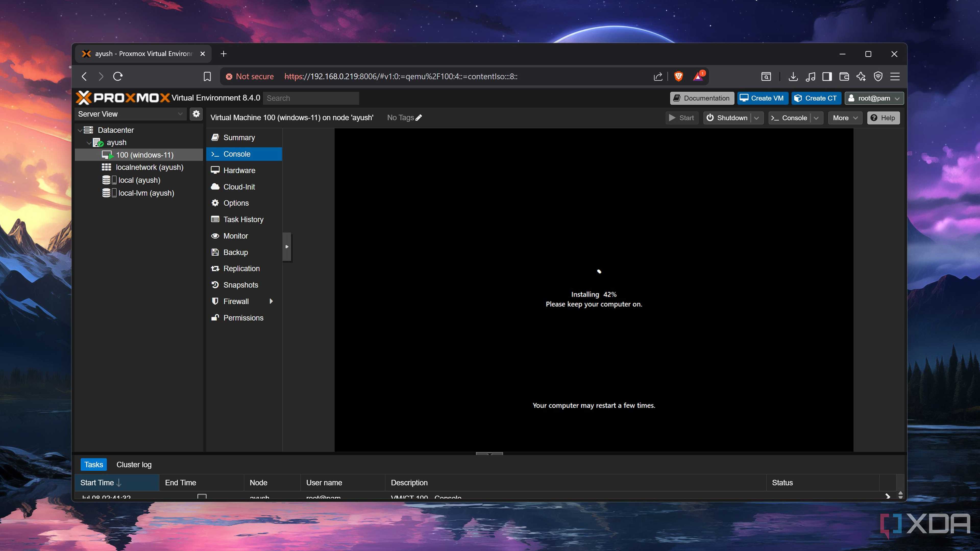Open the Server View dropdown

131,114
